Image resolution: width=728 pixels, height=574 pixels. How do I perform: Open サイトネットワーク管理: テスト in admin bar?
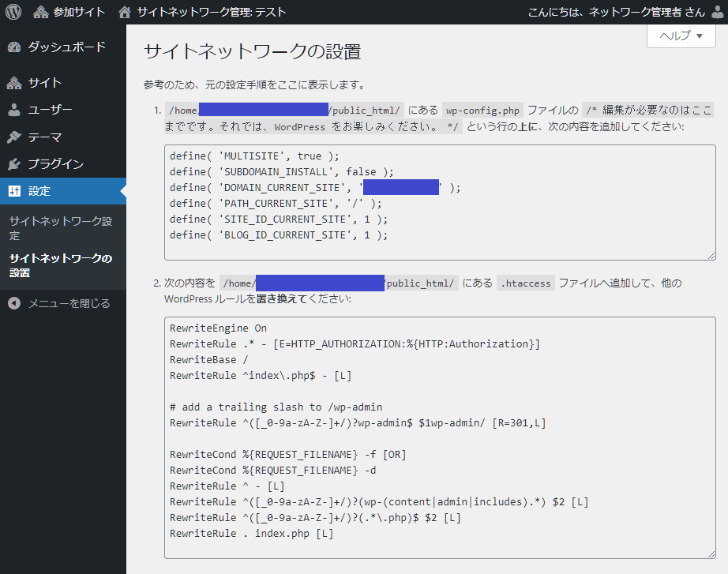[x=202, y=12]
